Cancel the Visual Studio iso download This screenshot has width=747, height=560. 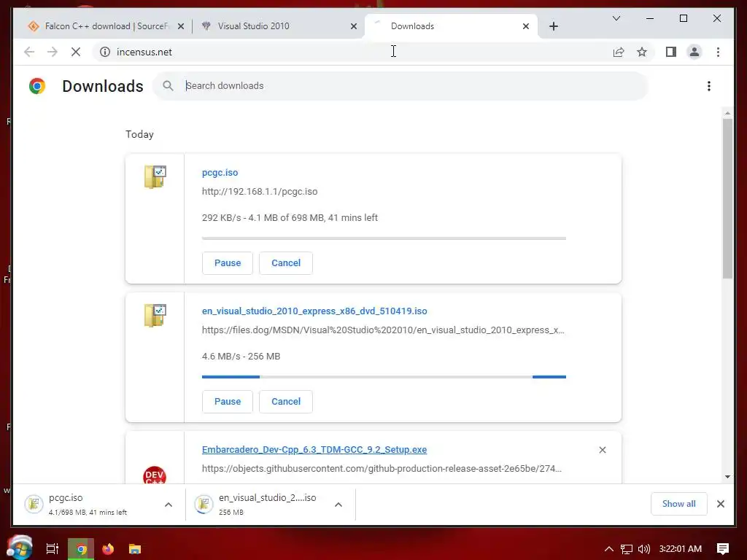pos(286,402)
